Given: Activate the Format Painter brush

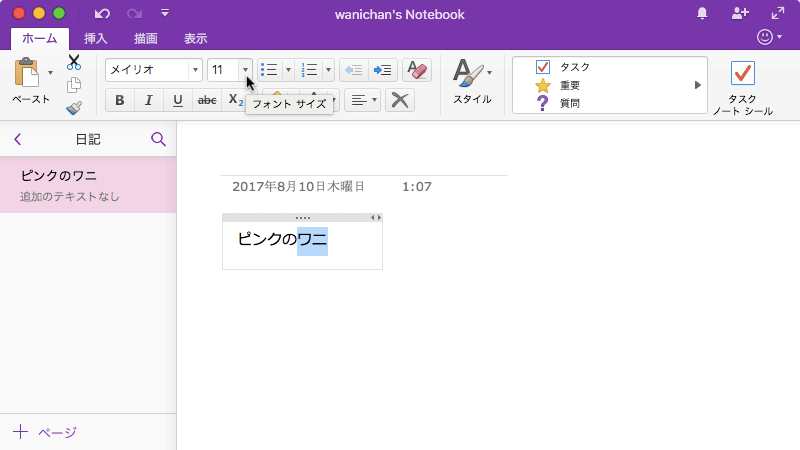Looking at the screenshot, I should pos(74,108).
